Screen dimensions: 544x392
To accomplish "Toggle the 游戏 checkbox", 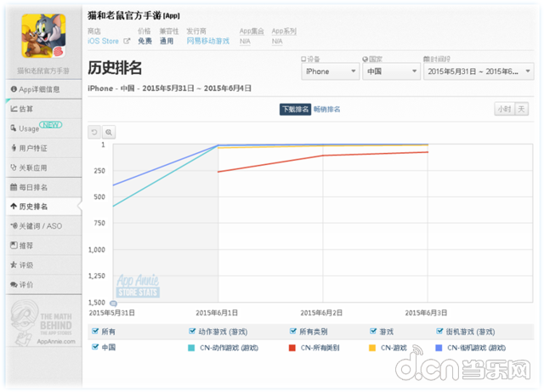I will (373, 331).
